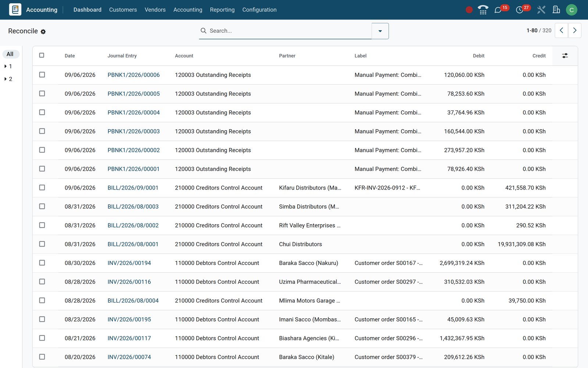
Task: Check the row for PBNK1/2026/00003
Action: tap(42, 131)
